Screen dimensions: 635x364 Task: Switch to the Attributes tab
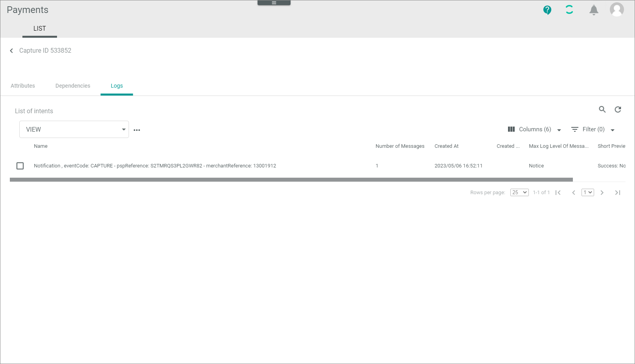(x=23, y=86)
